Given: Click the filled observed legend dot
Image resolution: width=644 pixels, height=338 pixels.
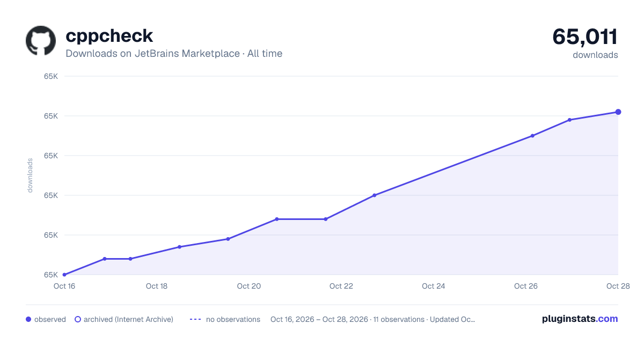Looking at the screenshot, I should point(28,319).
